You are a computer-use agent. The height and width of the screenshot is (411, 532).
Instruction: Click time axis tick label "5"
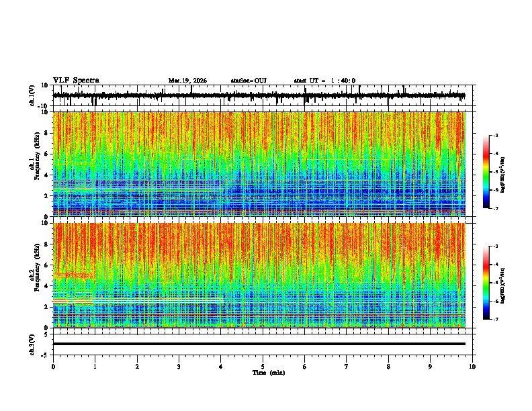coord(263,367)
